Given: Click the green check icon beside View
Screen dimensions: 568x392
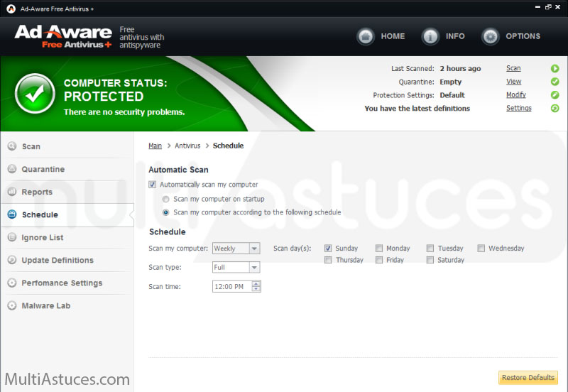Looking at the screenshot, I should pyautogui.click(x=555, y=82).
